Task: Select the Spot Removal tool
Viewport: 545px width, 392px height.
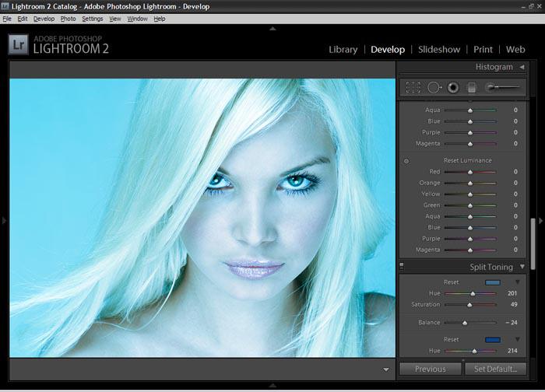Action: pyautogui.click(x=434, y=88)
